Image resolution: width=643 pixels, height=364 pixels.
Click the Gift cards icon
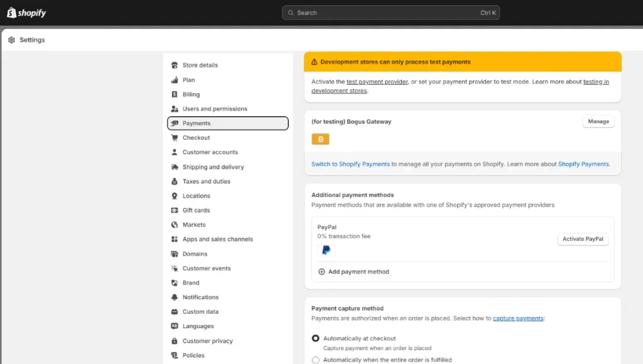175,210
